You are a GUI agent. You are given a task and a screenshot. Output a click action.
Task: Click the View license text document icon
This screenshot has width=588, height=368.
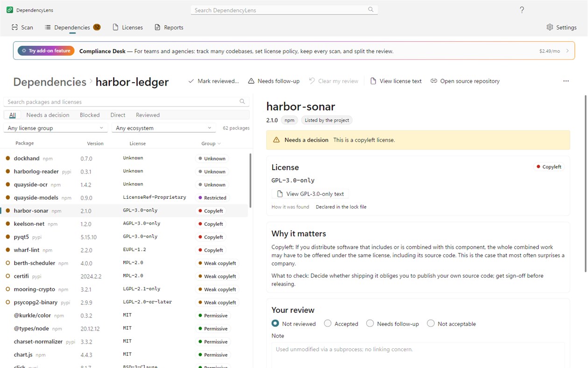coord(373,81)
